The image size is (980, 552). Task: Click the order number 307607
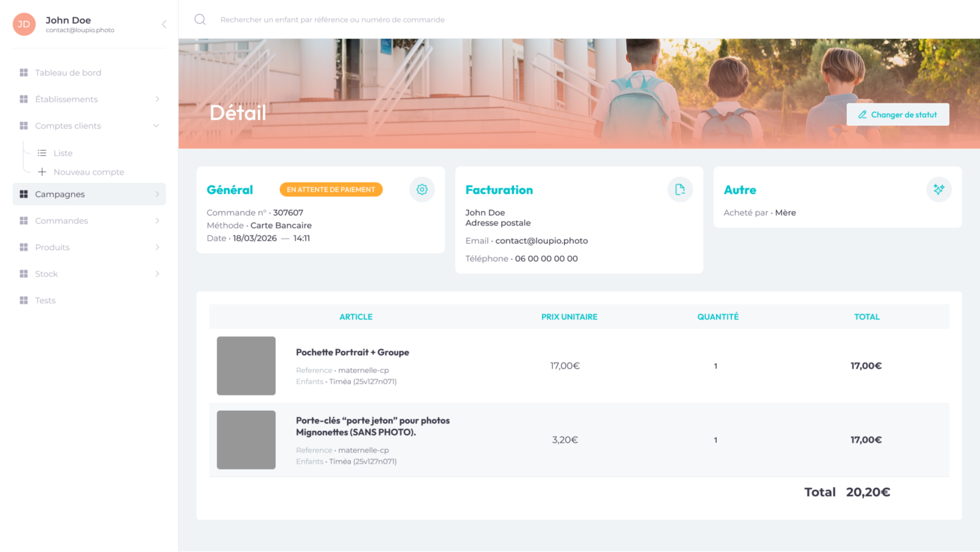(288, 213)
